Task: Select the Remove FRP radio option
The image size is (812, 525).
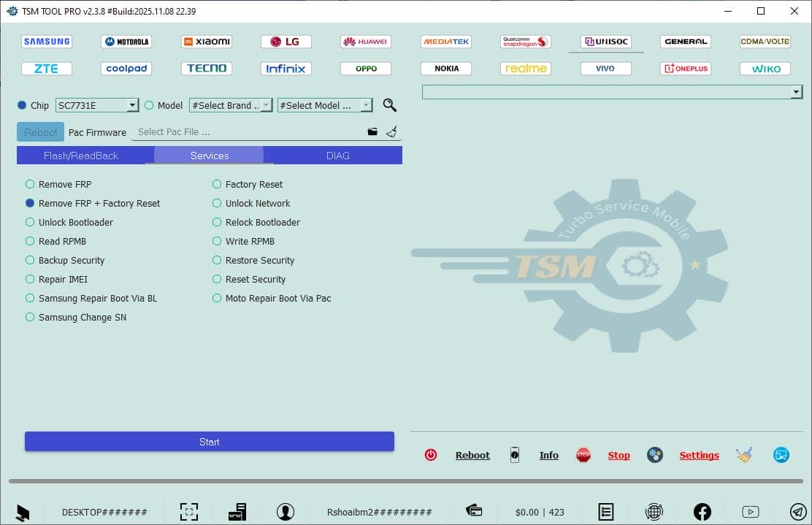Action: pyautogui.click(x=30, y=184)
